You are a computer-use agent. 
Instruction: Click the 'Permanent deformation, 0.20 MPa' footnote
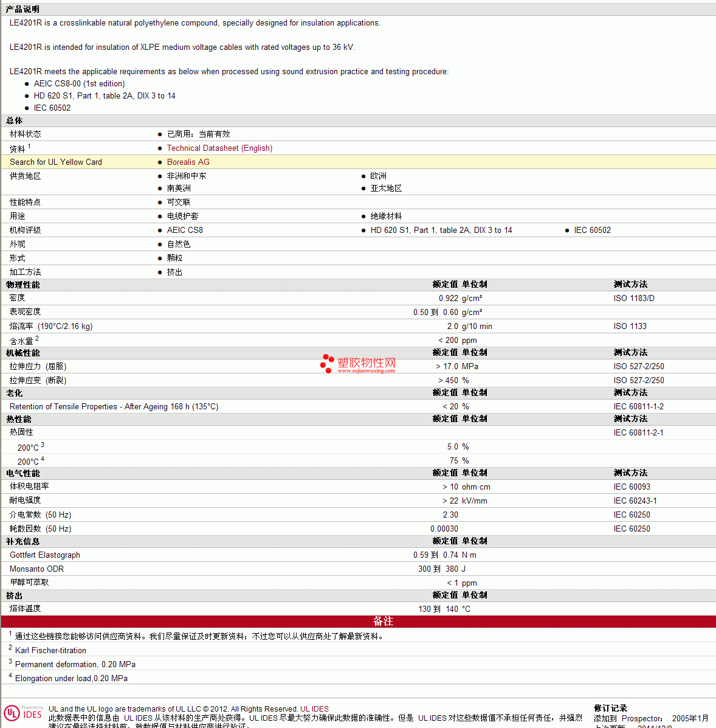tap(75, 664)
